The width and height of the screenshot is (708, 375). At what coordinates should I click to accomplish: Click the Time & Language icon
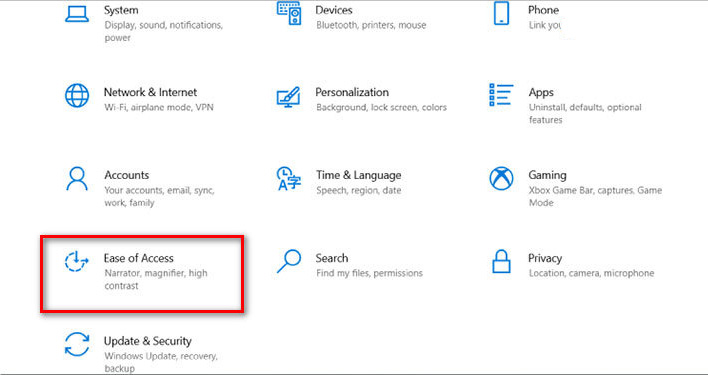coord(289,179)
